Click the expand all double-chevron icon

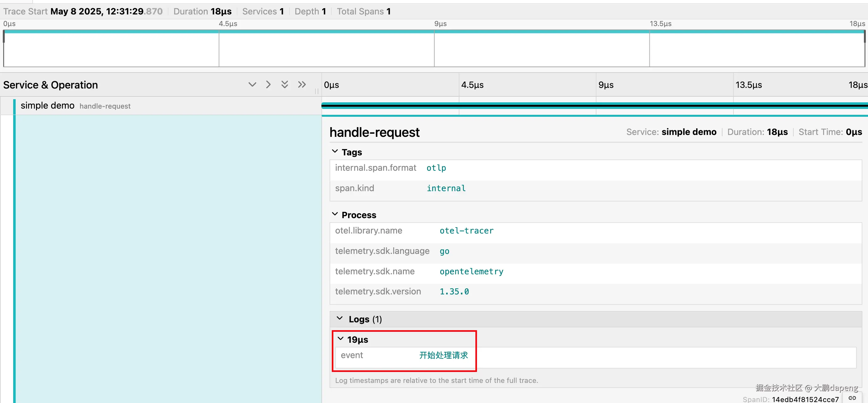point(285,84)
